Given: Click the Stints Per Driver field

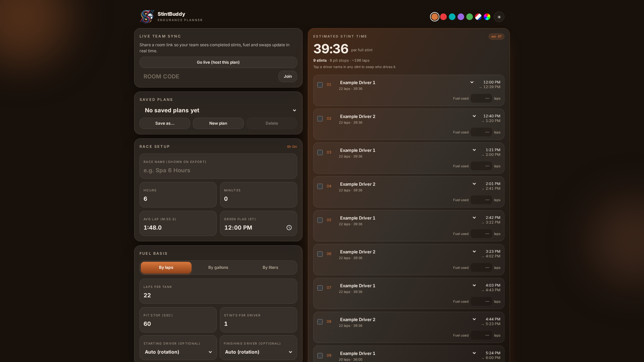Looking at the screenshot, I should click(x=259, y=320).
